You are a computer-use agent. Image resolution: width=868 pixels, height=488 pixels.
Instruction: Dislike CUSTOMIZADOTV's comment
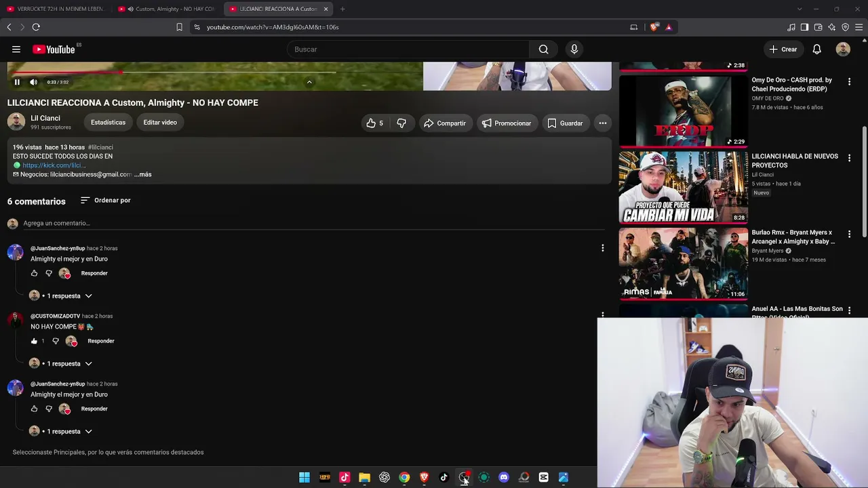[x=56, y=341]
